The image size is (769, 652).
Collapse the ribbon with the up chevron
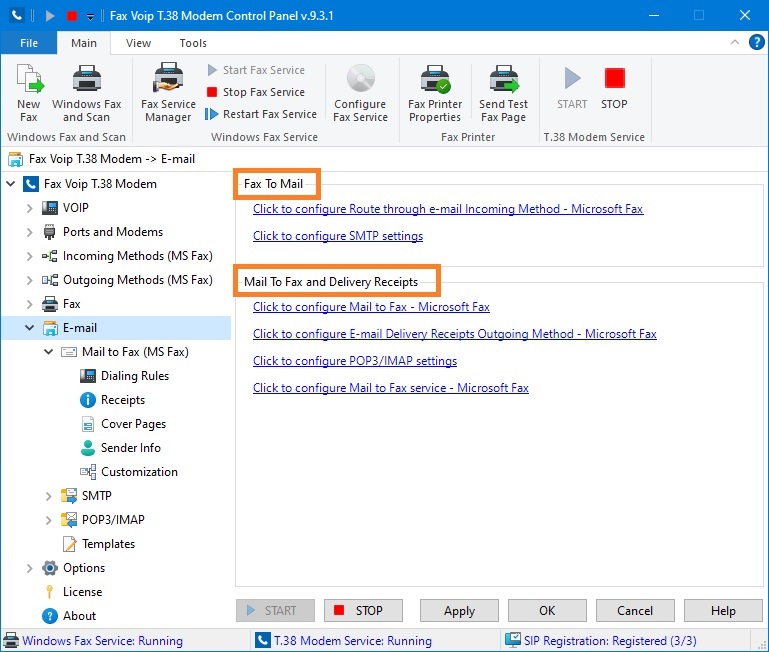(735, 42)
